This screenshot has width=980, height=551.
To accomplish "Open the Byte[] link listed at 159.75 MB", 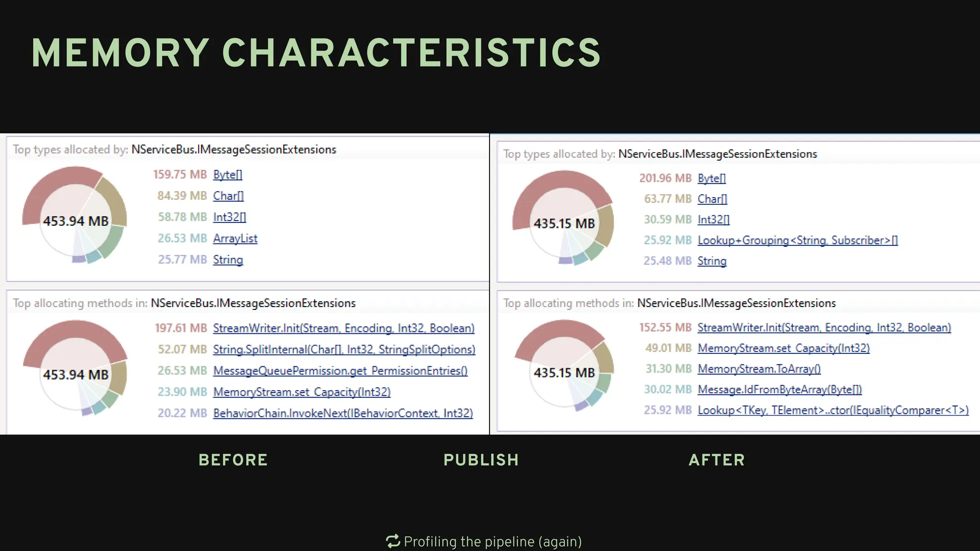I will (228, 175).
